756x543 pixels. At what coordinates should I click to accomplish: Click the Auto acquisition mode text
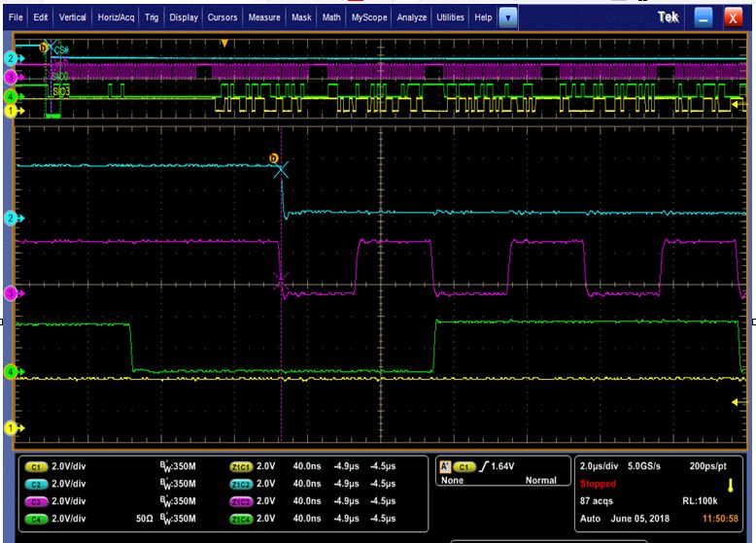coord(590,519)
